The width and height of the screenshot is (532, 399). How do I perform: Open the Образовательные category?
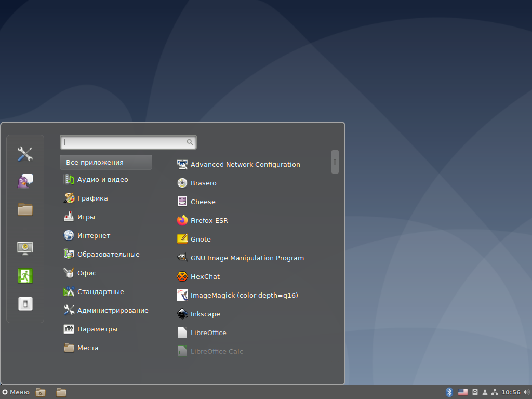(x=102, y=254)
